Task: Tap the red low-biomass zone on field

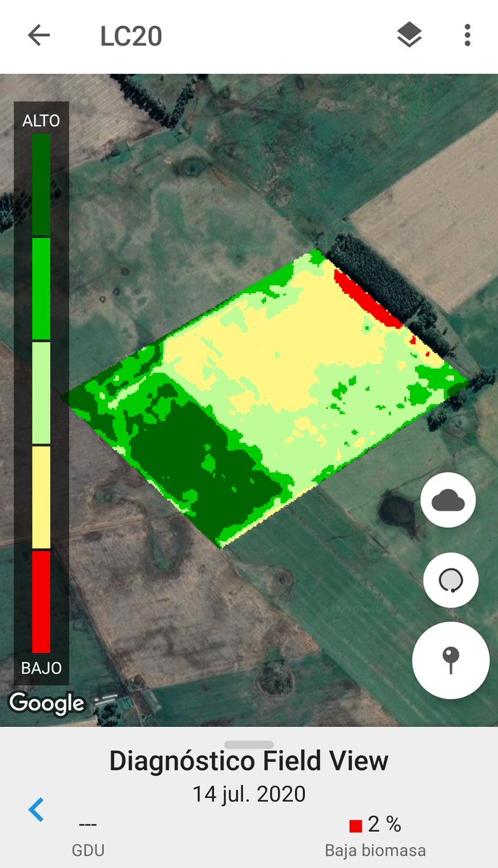Action: click(x=367, y=299)
